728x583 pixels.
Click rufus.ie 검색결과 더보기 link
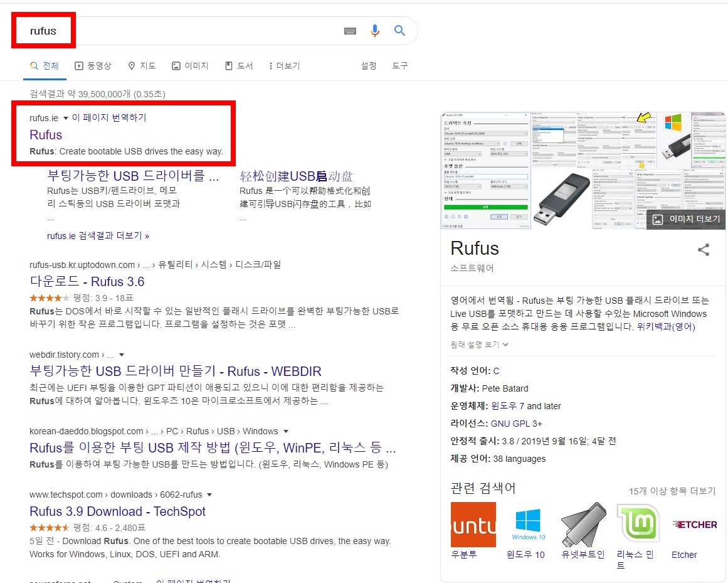(98, 236)
